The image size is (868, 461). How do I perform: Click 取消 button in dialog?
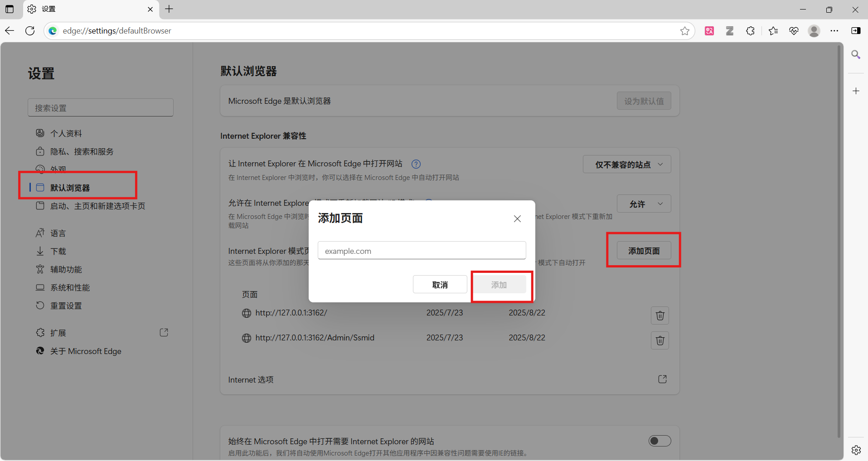(x=440, y=285)
